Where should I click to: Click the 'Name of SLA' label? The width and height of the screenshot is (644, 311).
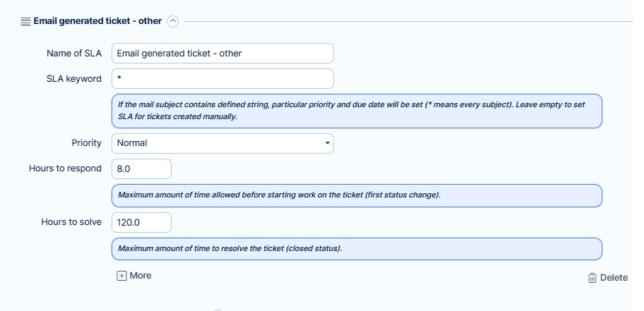(x=73, y=53)
